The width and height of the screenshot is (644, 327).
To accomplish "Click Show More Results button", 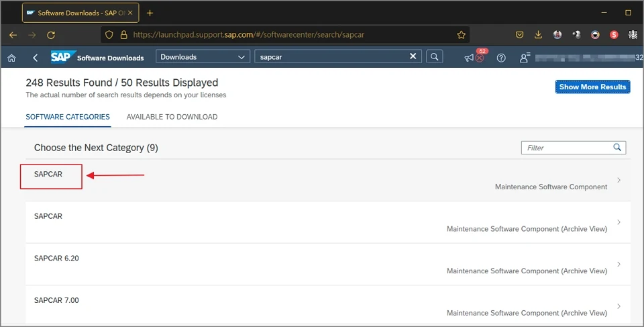I will click(592, 87).
